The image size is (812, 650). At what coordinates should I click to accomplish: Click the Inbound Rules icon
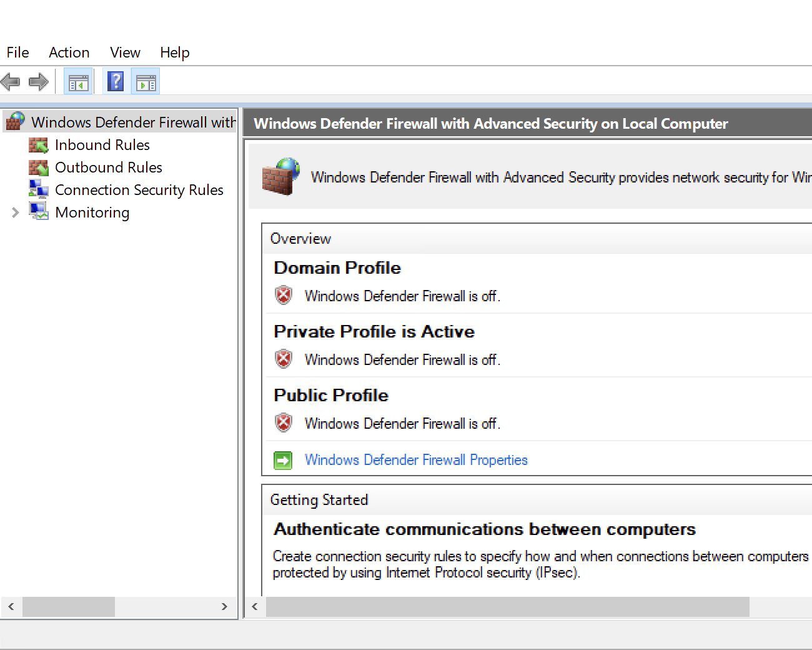pyautogui.click(x=39, y=145)
